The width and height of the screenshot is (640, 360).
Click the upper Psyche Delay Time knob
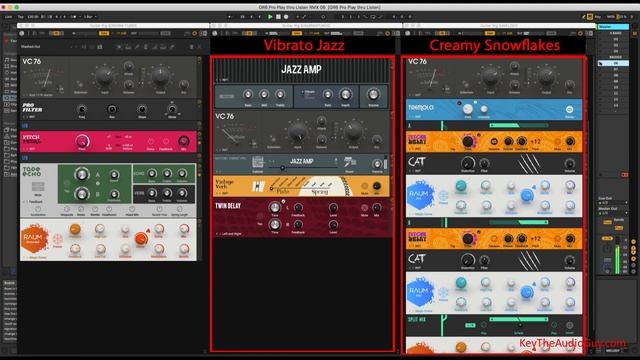468,142
